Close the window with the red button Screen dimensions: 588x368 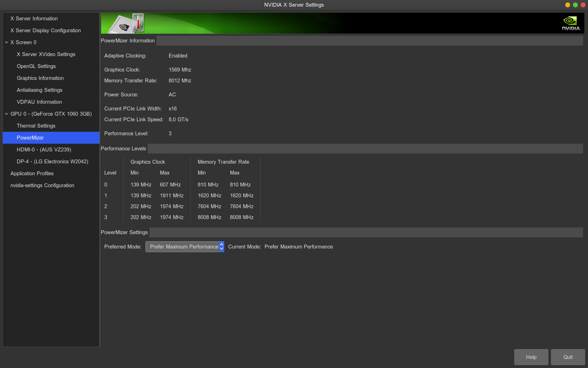click(583, 5)
